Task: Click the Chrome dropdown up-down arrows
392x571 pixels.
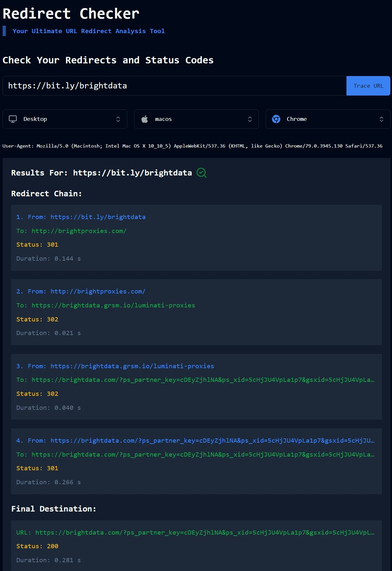Action: coord(381,119)
